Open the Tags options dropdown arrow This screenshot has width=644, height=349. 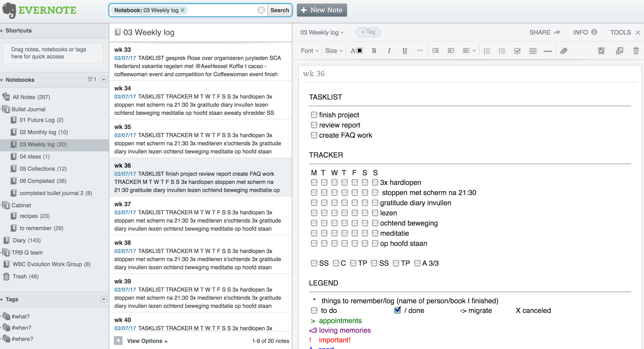click(103, 299)
